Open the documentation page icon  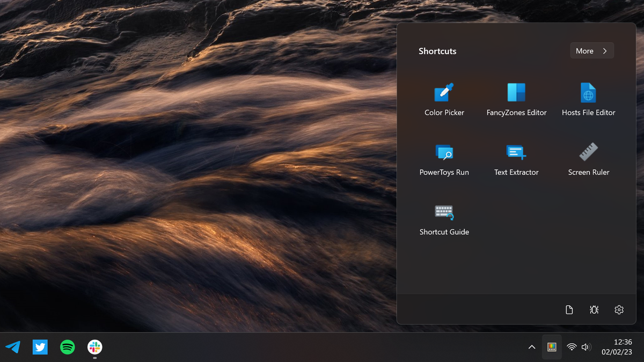(569, 310)
